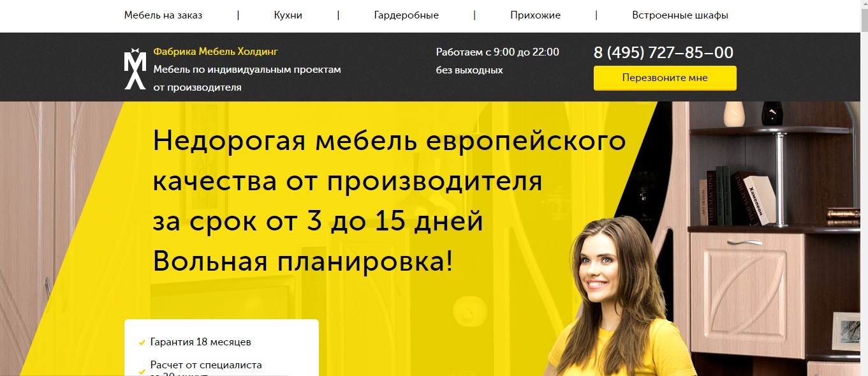868x376 pixels.
Task: Click the Фабрика Мебель Холдинг title link
Action: coord(216,52)
